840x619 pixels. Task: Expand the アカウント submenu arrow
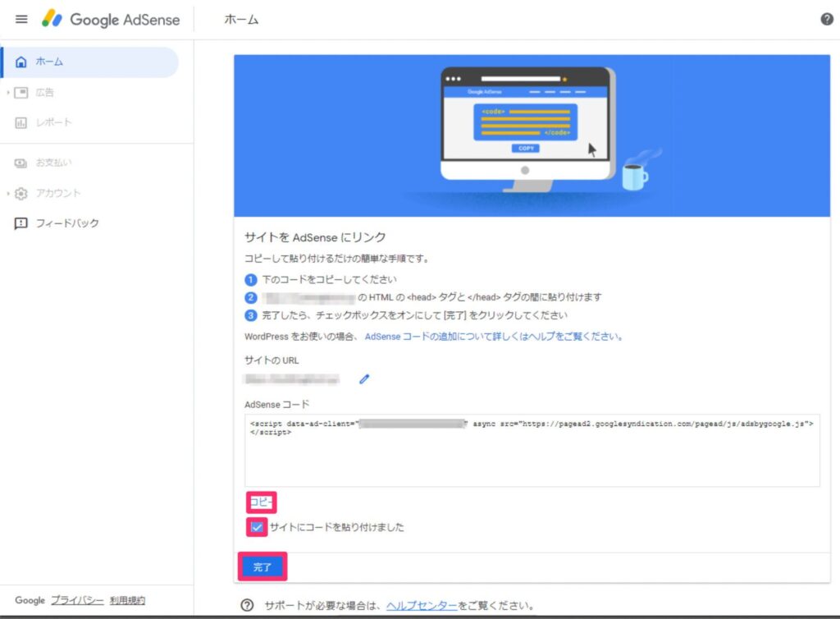point(7,193)
